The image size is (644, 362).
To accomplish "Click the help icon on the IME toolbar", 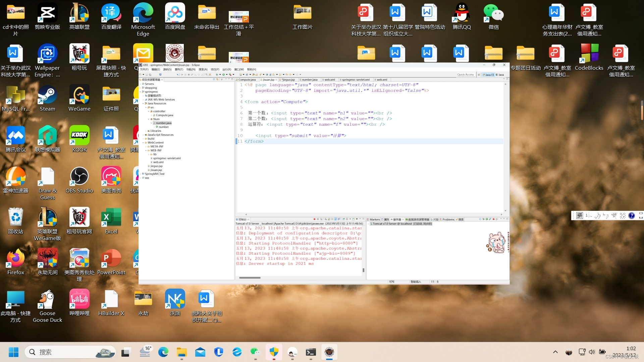I will pyautogui.click(x=632, y=216).
